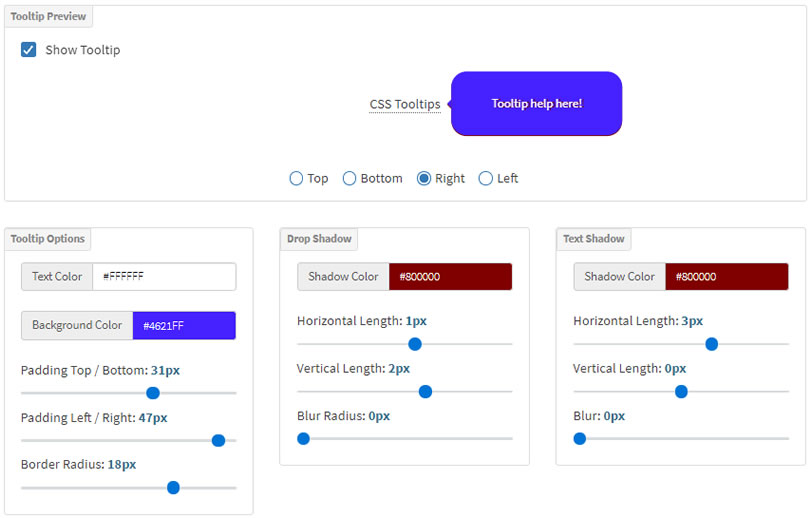810x518 pixels.
Task: Click the Text Shadow Vertical Length slider handle
Action: pyautogui.click(x=681, y=391)
